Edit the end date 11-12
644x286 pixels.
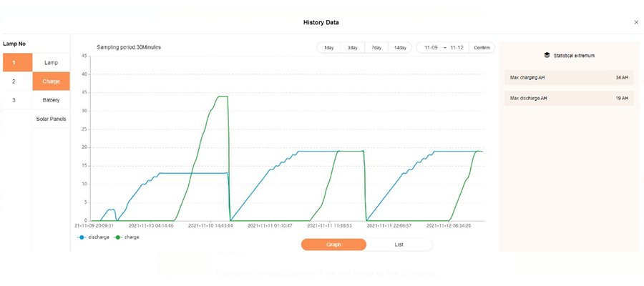point(457,48)
